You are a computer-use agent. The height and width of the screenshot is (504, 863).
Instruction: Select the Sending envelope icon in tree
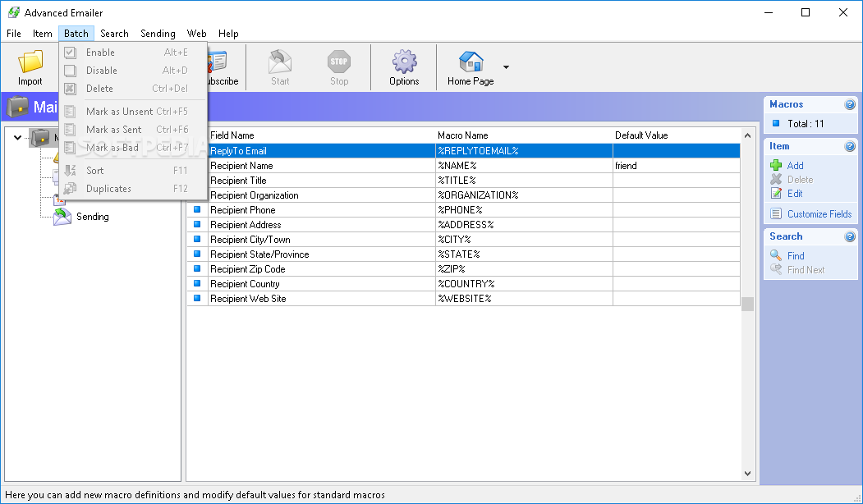pos(62,217)
